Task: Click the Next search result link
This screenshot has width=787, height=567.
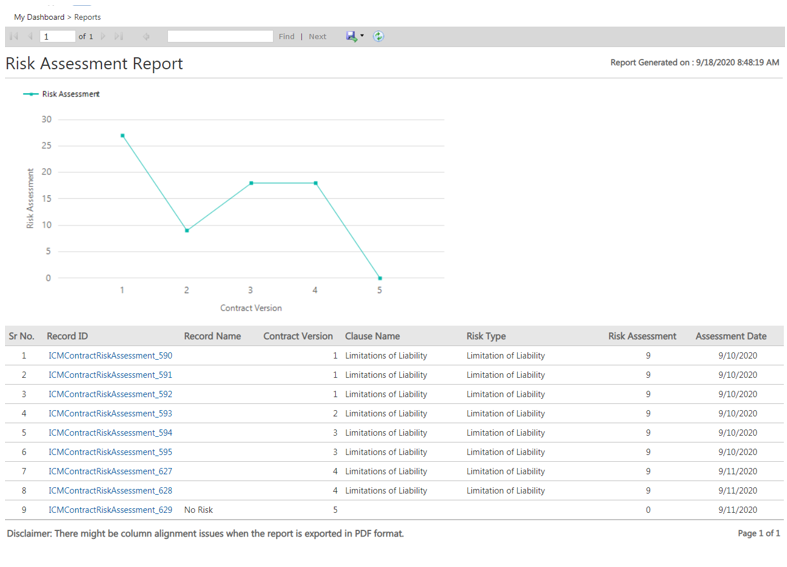Action: click(317, 37)
